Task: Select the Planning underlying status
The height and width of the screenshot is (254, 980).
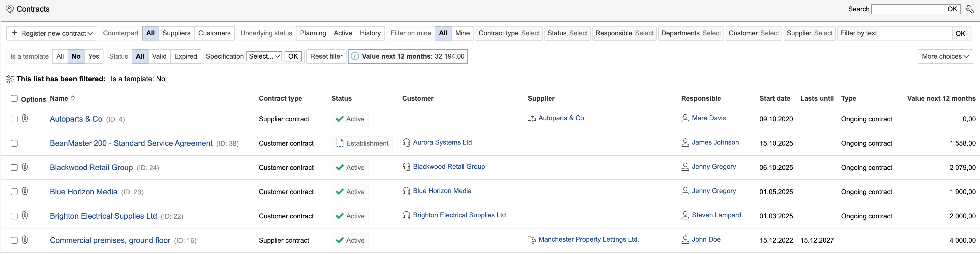Action: coord(313,33)
